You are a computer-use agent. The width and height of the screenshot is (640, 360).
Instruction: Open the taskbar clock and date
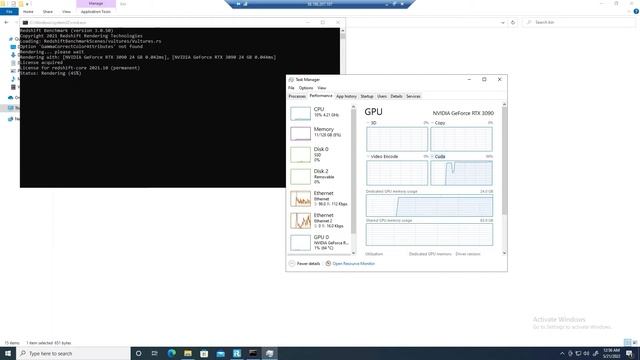point(611,353)
